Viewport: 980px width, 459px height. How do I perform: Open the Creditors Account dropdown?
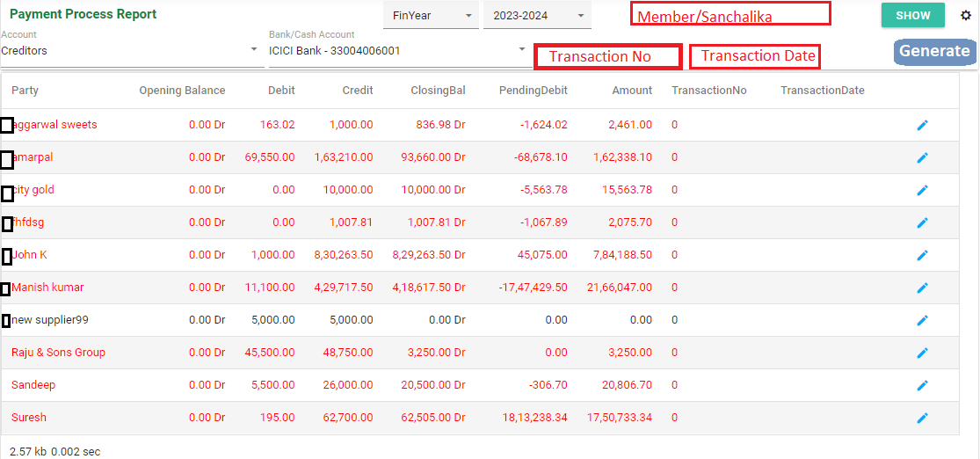pyautogui.click(x=132, y=51)
